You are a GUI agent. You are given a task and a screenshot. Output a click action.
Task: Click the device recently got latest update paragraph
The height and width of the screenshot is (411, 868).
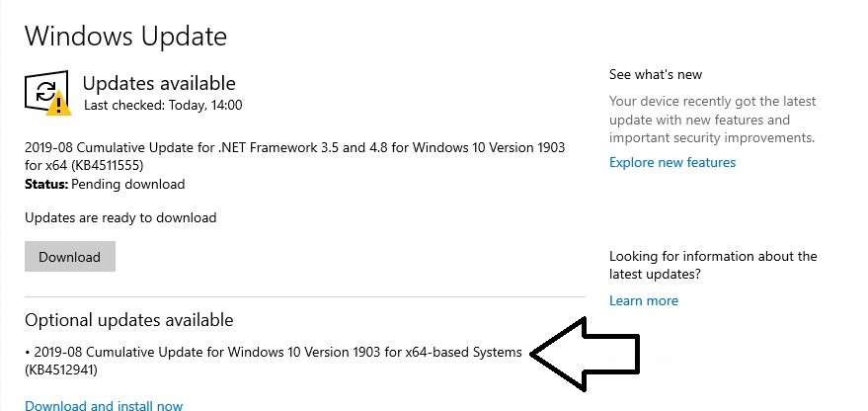pos(712,120)
